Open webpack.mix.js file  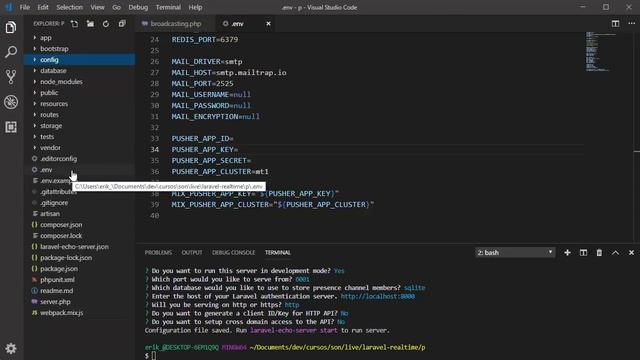coord(80,313)
